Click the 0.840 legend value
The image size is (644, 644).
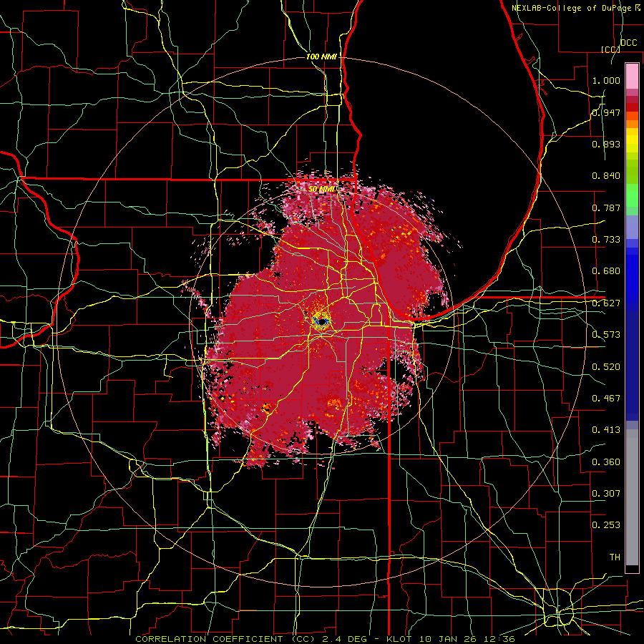606,176
